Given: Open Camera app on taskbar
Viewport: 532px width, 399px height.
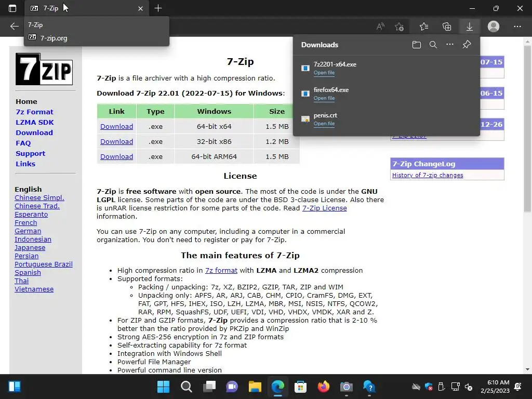Looking at the screenshot, I should click(346, 387).
